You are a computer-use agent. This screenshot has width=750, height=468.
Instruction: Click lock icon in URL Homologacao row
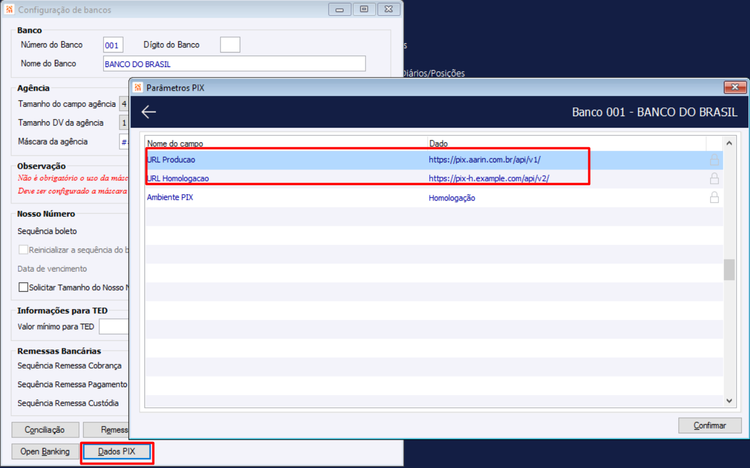(714, 178)
